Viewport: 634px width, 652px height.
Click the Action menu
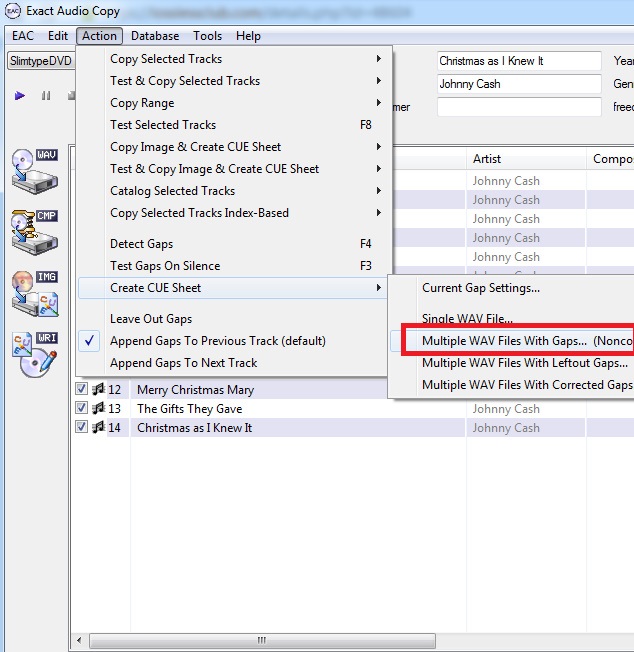pyautogui.click(x=99, y=36)
